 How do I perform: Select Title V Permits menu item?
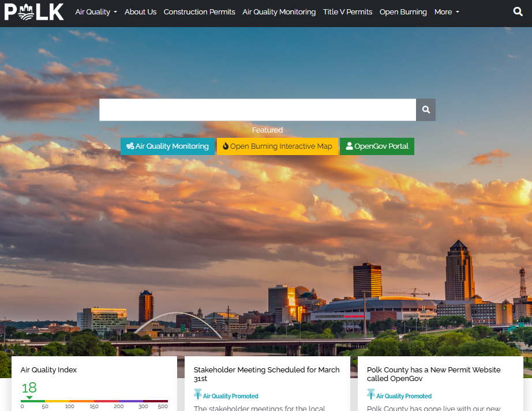(347, 12)
